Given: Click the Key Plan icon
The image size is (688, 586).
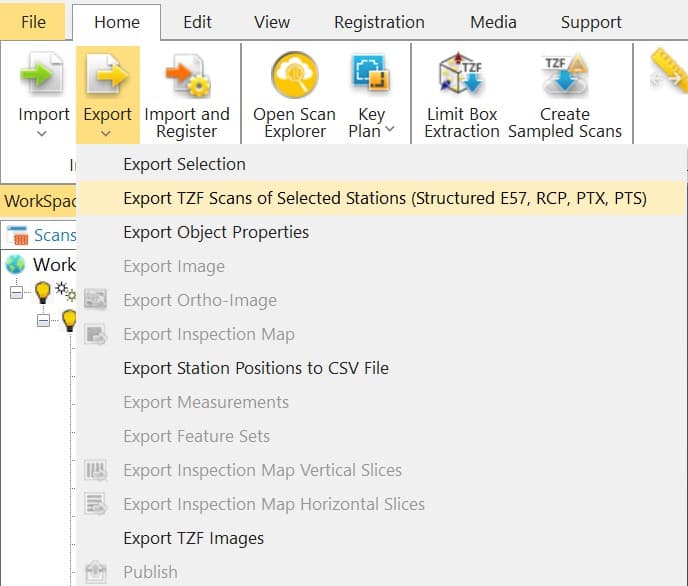Looking at the screenshot, I should coord(371,76).
